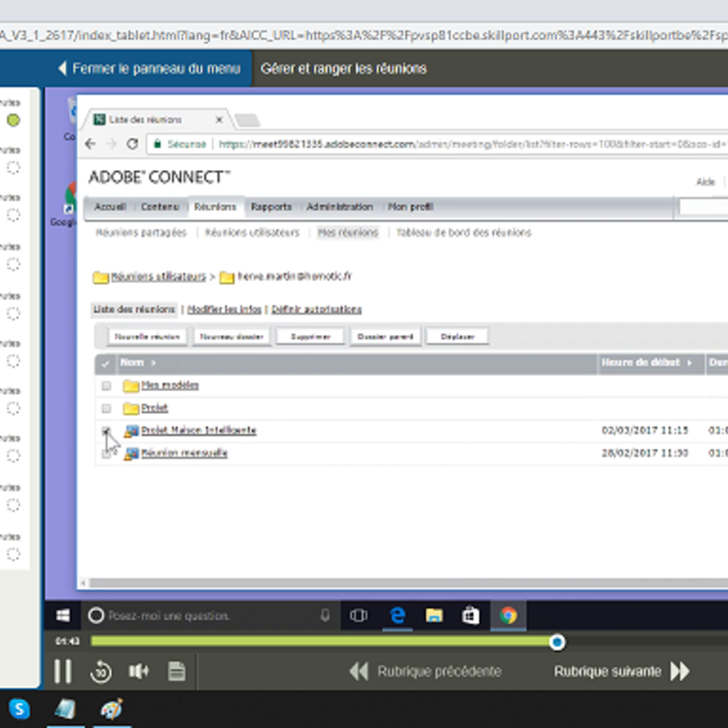728x728 pixels.
Task: Open Réunion mensuelle meeting link
Action: tap(184, 453)
